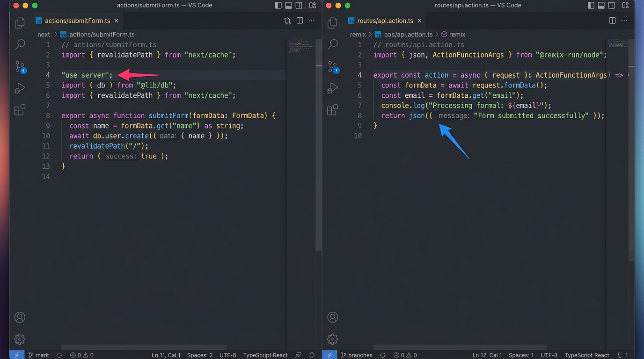Close the routes/api.action.ts tab
This screenshot has height=359, width=644.
(x=420, y=21)
